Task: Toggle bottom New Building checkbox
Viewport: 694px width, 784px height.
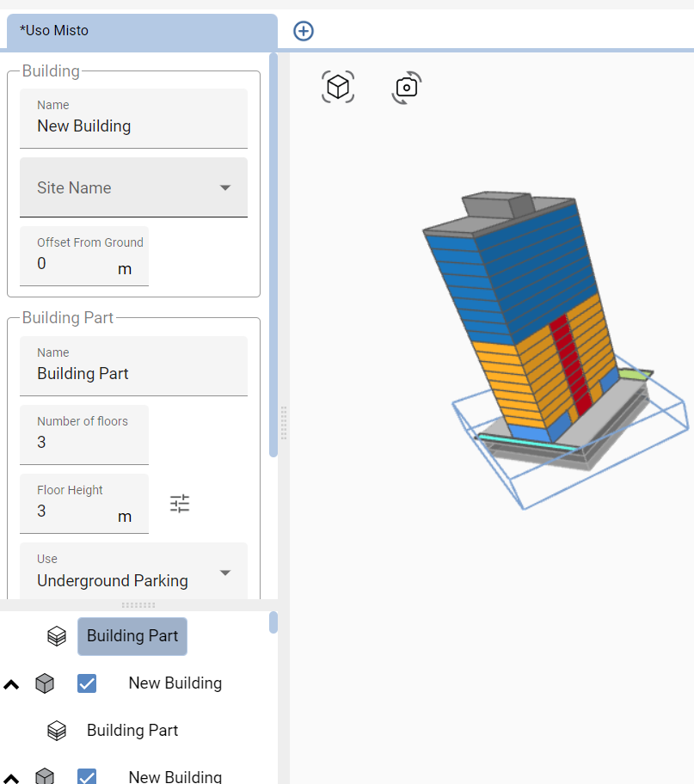Action: coord(87,776)
